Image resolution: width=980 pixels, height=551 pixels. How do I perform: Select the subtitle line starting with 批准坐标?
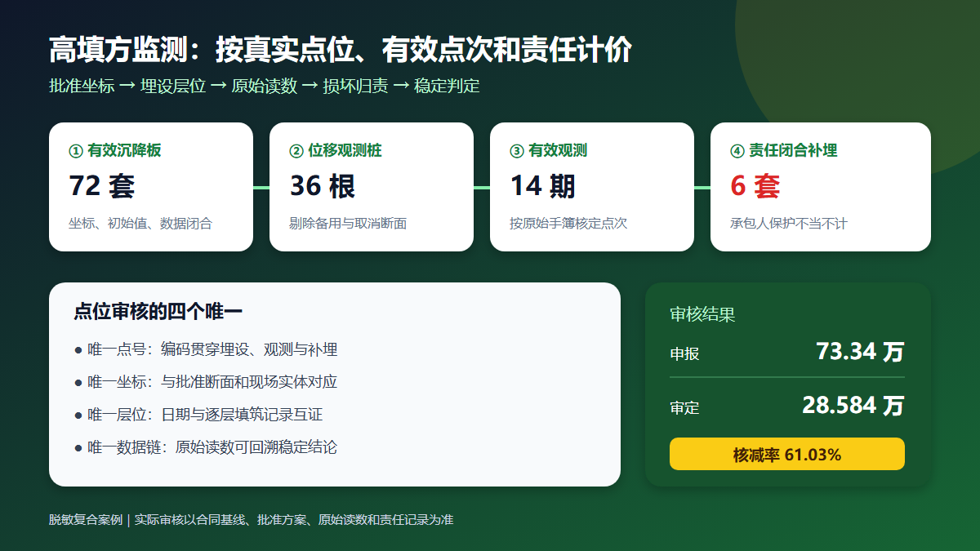265,86
